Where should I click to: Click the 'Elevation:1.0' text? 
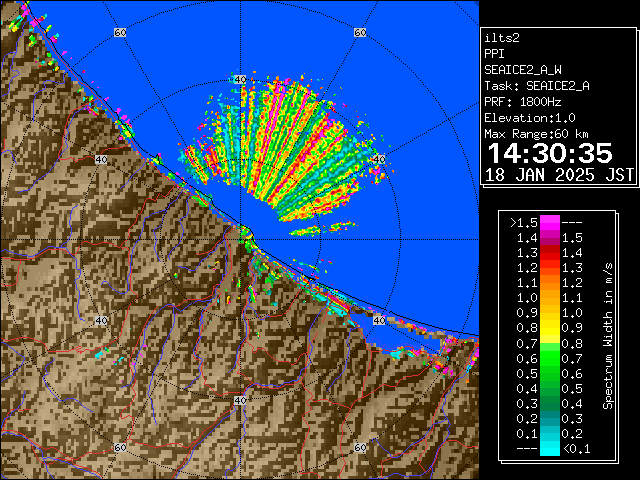[530, 118]
